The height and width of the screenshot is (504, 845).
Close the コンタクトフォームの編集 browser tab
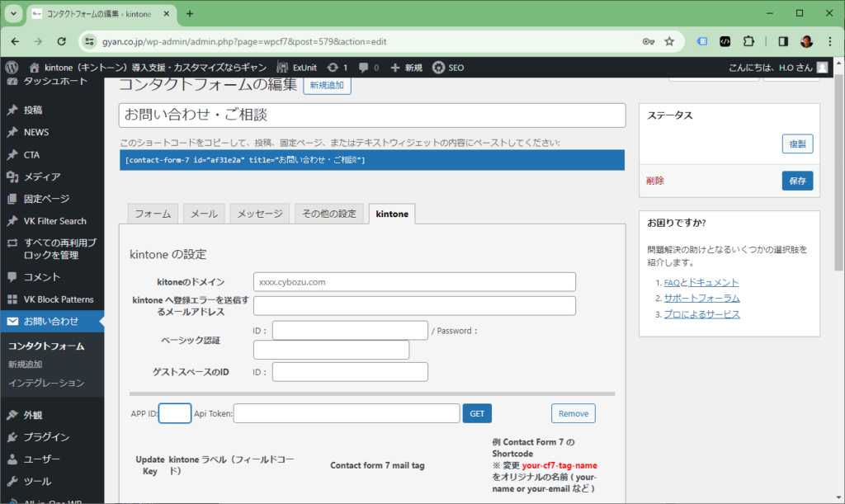point(167,13)
